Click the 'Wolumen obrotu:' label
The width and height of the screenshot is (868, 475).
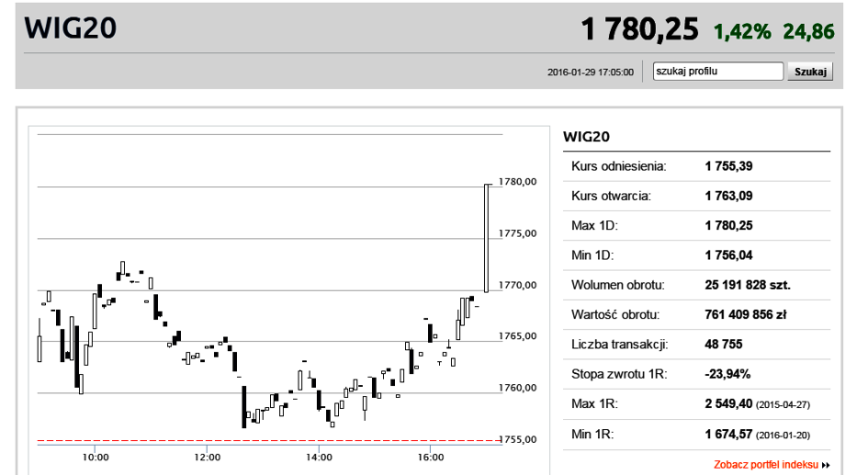[618, 285]
